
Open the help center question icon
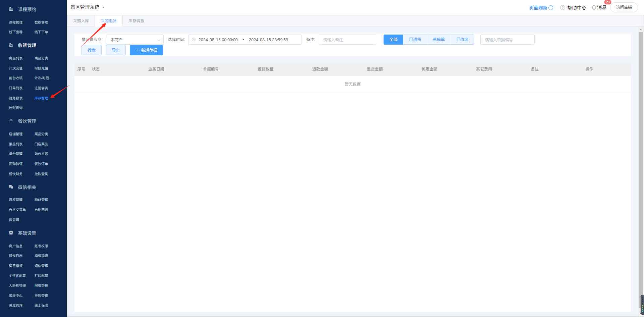[562, 8]
